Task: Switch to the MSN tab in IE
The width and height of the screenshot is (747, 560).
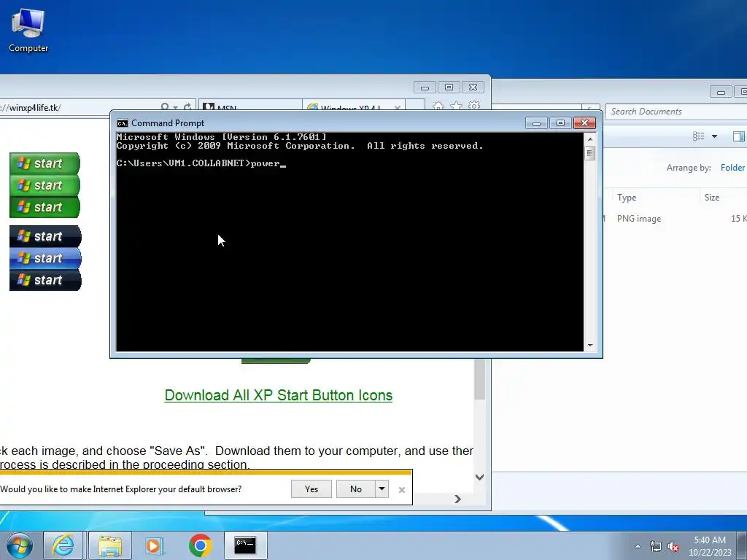Action: 249,107
